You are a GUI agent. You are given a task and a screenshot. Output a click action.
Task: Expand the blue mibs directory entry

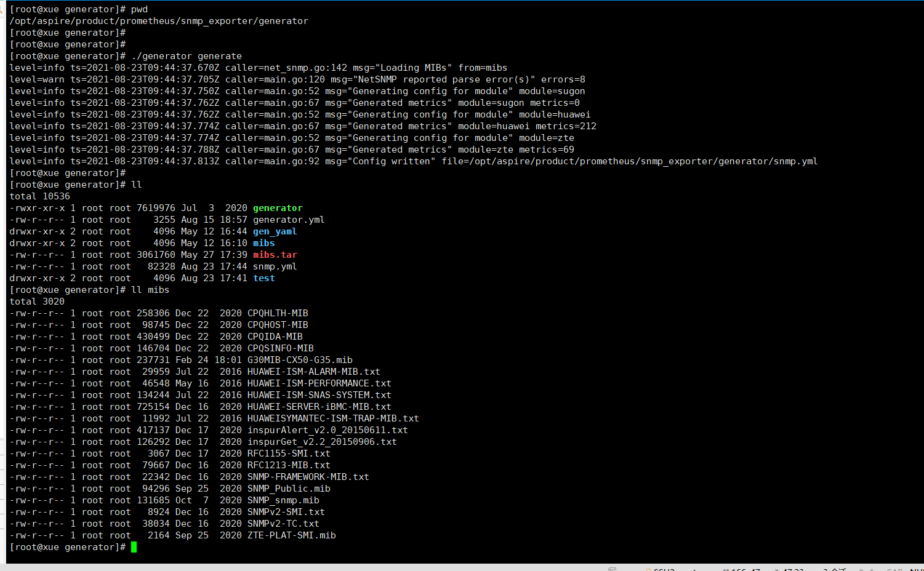(263, 242)
